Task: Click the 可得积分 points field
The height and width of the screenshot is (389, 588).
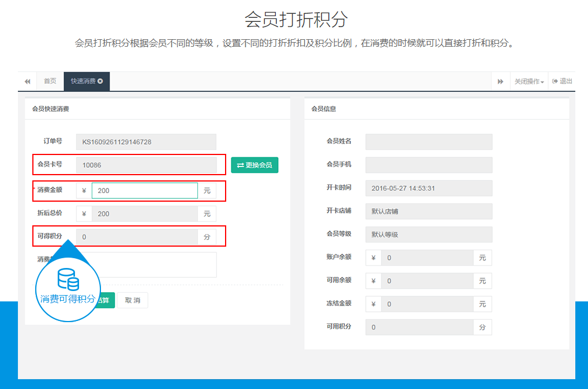Action: 144,236
